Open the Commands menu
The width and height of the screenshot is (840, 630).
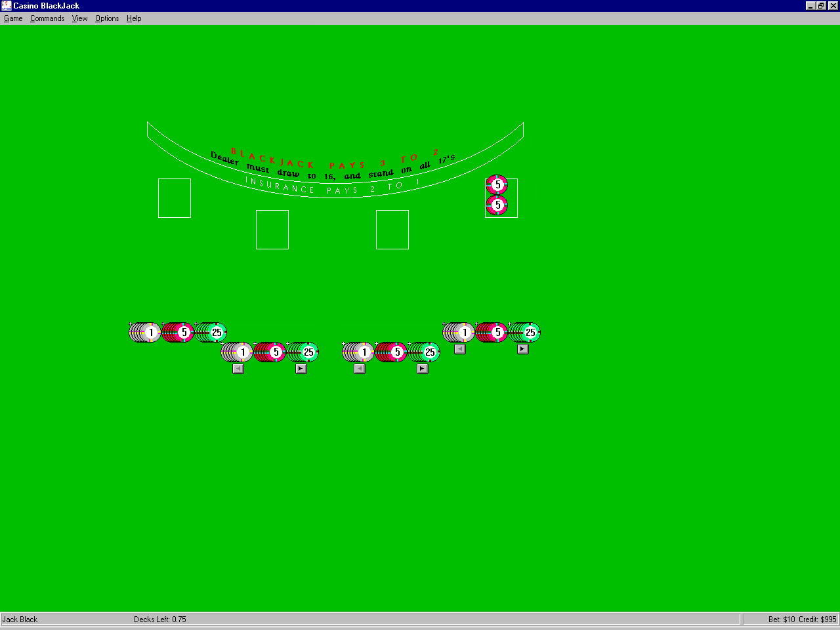(x=47, y=18)
